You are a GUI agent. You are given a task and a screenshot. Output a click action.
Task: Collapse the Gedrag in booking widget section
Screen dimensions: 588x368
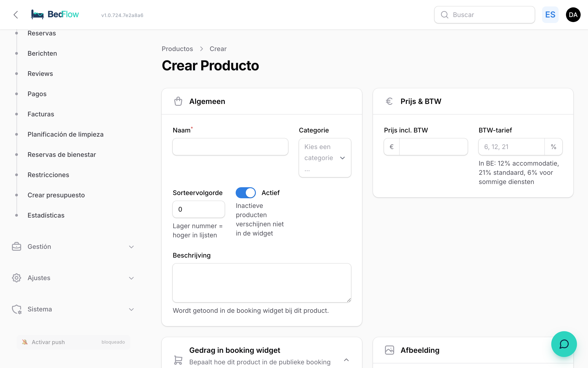(346, 360)
